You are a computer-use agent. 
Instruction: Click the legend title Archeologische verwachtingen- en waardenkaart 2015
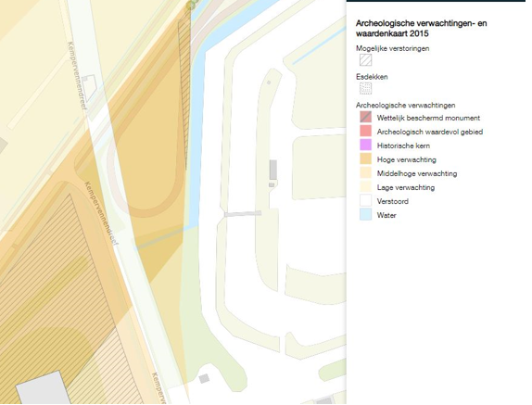(421, 29)
